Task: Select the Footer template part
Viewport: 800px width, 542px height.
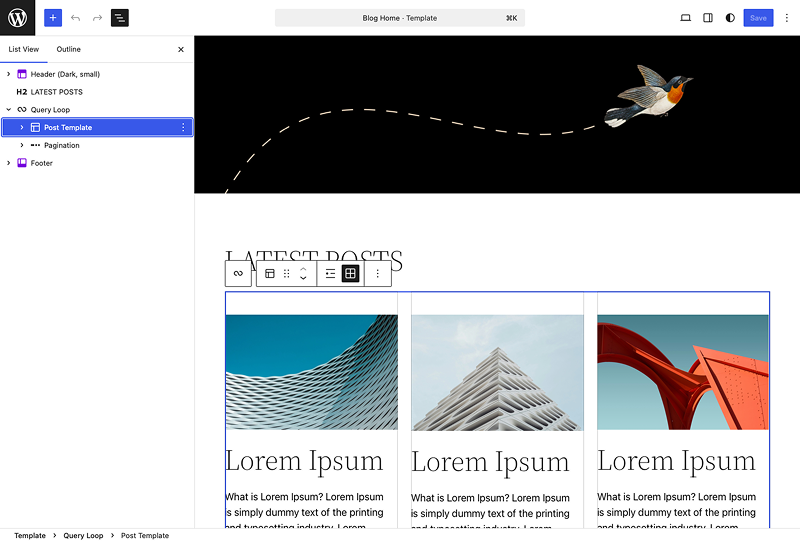Action: [41, 163]
